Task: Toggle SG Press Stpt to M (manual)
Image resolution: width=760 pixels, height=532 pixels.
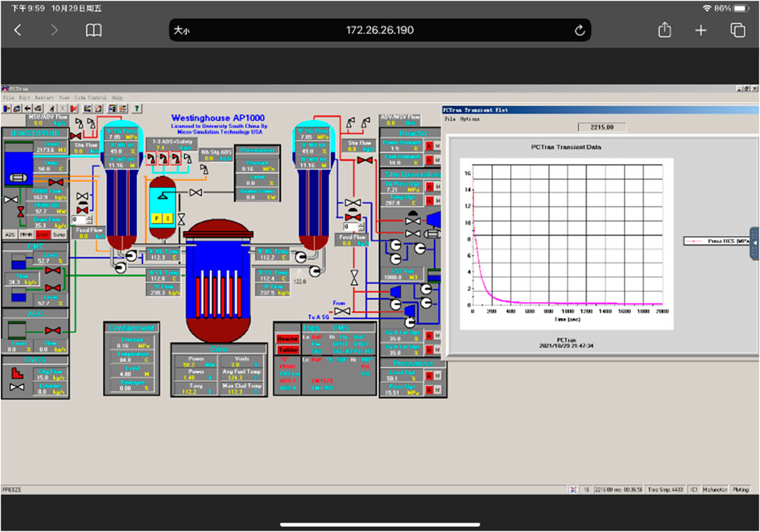Action: click(437, 187)
